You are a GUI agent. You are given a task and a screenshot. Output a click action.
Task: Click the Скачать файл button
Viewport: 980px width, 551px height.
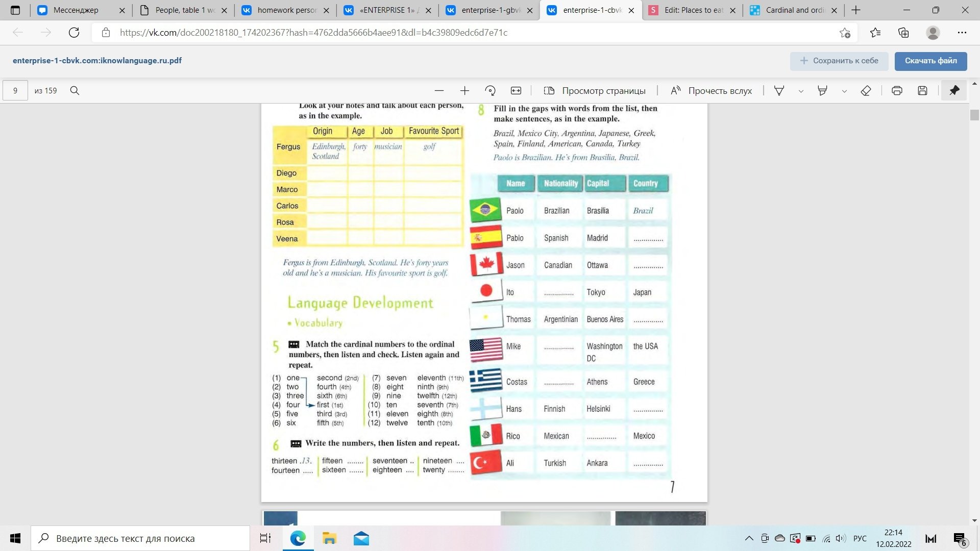pyautogui.click(x=930, y=61)
